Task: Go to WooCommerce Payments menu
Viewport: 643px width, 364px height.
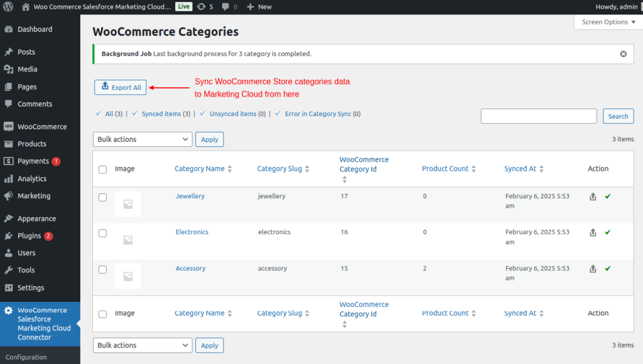Action: tap(33, 161)
